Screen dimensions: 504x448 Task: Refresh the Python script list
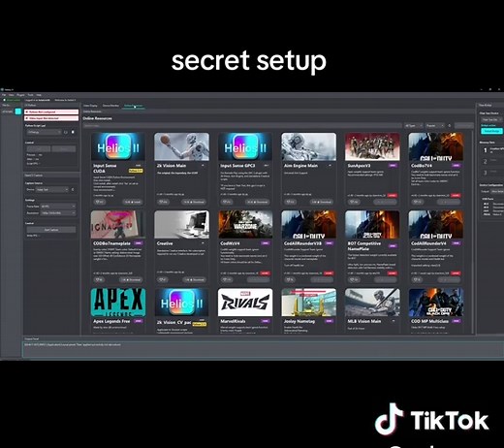tap(66, 132)
